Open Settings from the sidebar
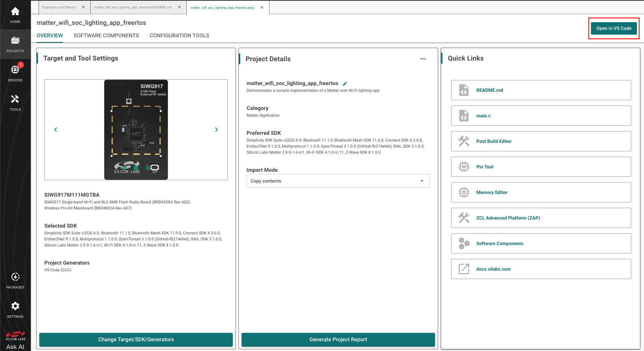This screenshot has width=644, height=351. click(x=15, y=310)
